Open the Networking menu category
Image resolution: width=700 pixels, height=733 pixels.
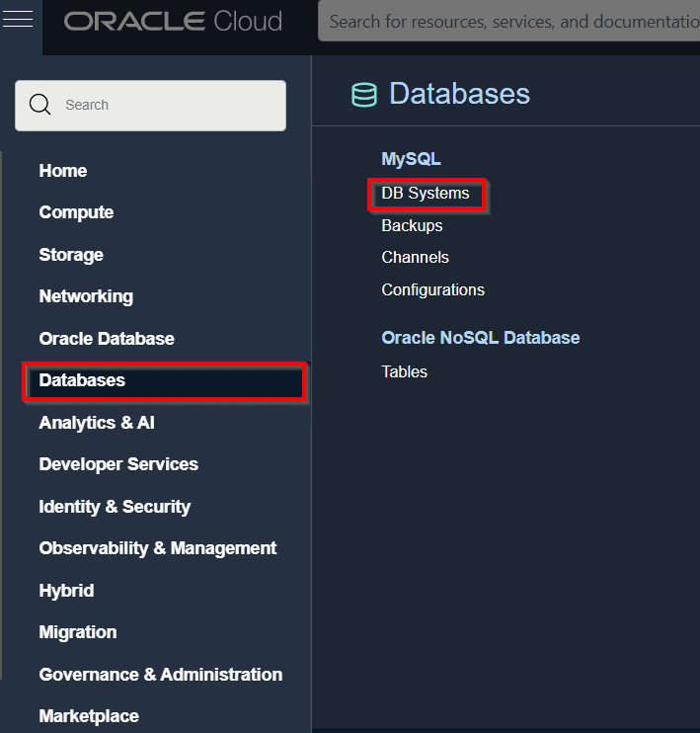86,296
